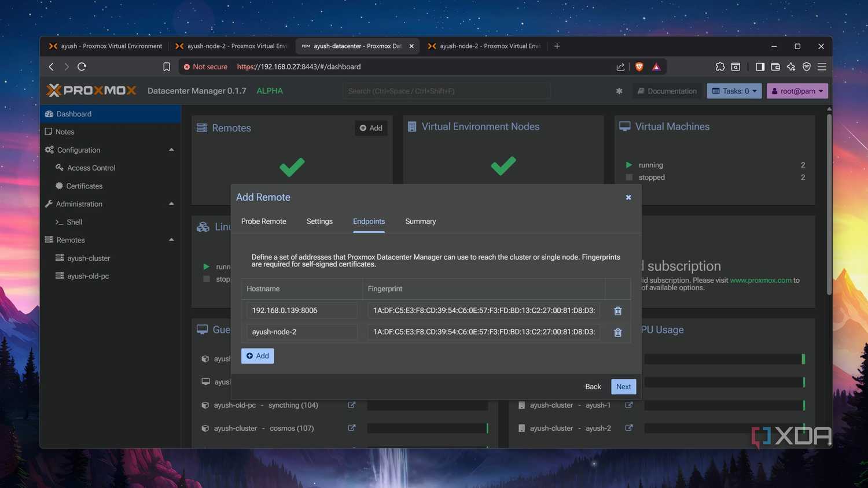Open external link for ayush-1 node
This screenshot has width=868, height=488.
point(629,405)
